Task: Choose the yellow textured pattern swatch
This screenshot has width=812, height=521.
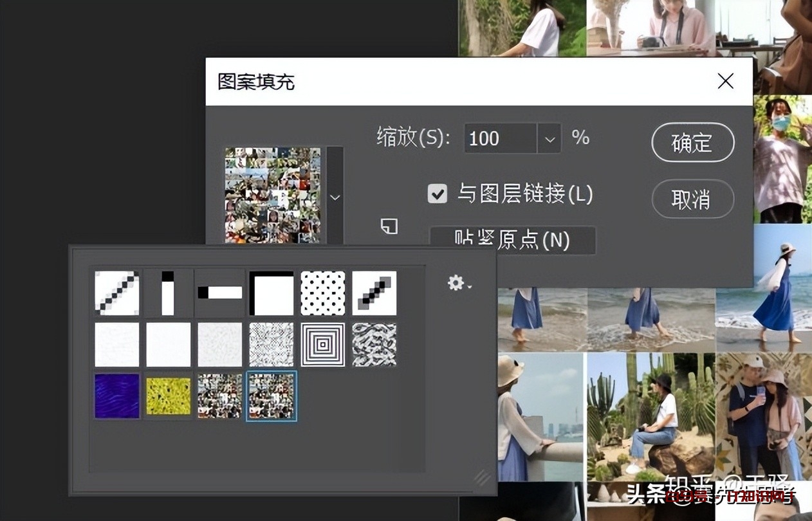Action: click(168, 396)
